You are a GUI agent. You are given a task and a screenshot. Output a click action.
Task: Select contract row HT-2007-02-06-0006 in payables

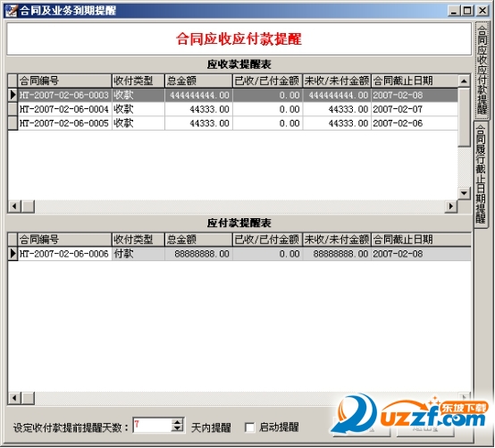pos(239,254)
